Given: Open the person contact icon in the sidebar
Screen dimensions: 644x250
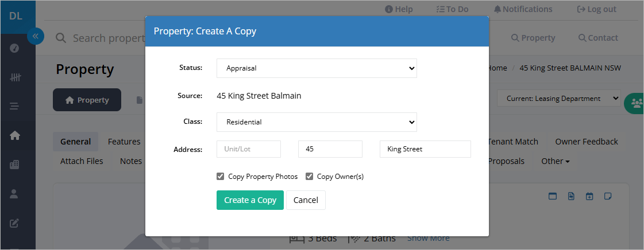Looking at the screenshot, I should pos(14,193).
